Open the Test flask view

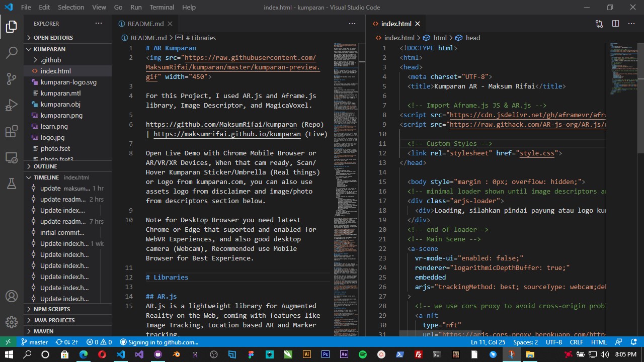[x=12, y=184]
